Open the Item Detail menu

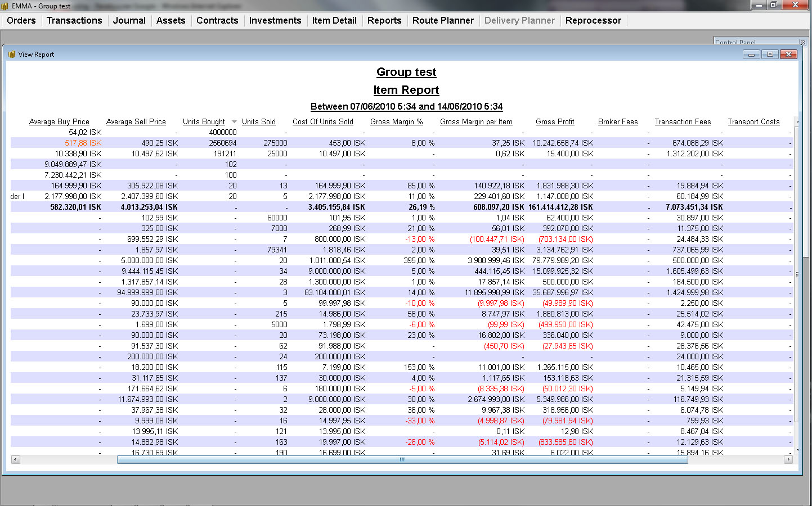click(x=334, y=20)
